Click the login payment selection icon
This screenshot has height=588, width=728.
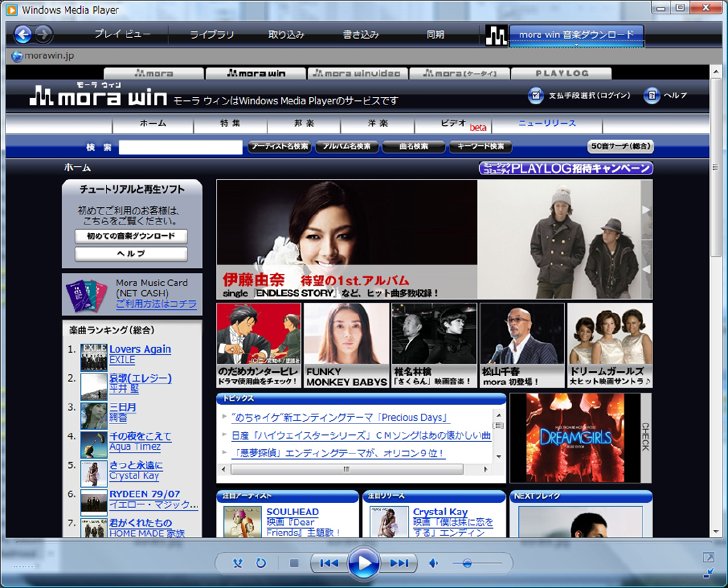pyautogui.click(x=535, y=95)
